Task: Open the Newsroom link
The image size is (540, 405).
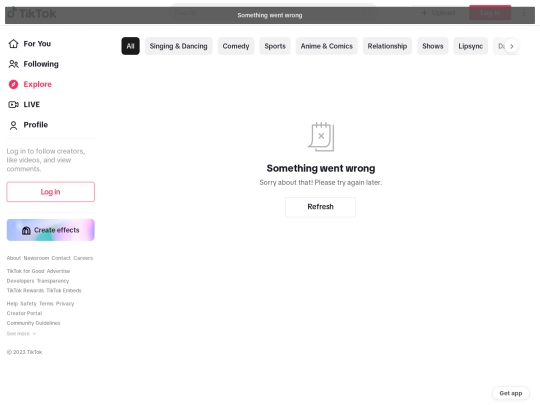Action: pyautogui.click(x=36, y=258)
